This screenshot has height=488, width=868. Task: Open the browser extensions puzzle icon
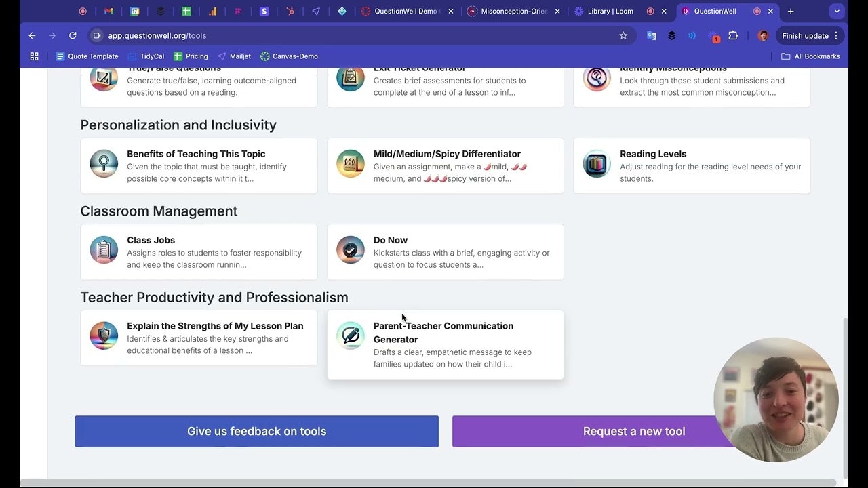tap(733, 35)
